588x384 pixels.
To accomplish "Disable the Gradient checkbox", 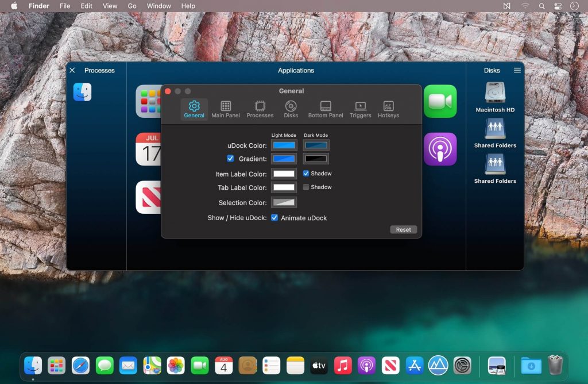I will coord(231,159).
